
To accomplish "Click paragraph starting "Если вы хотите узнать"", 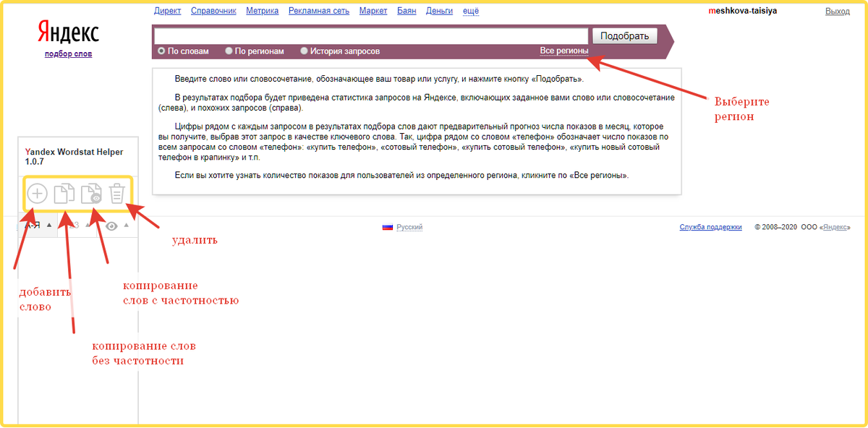I will click(x=402, y=176).
